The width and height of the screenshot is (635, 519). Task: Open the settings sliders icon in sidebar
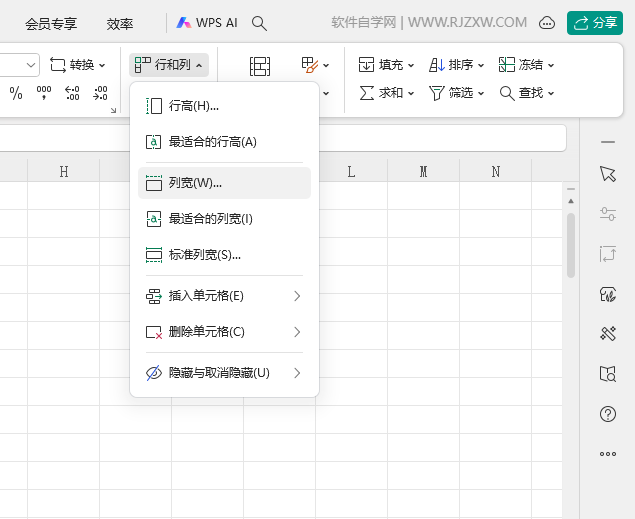coord(608,214)
